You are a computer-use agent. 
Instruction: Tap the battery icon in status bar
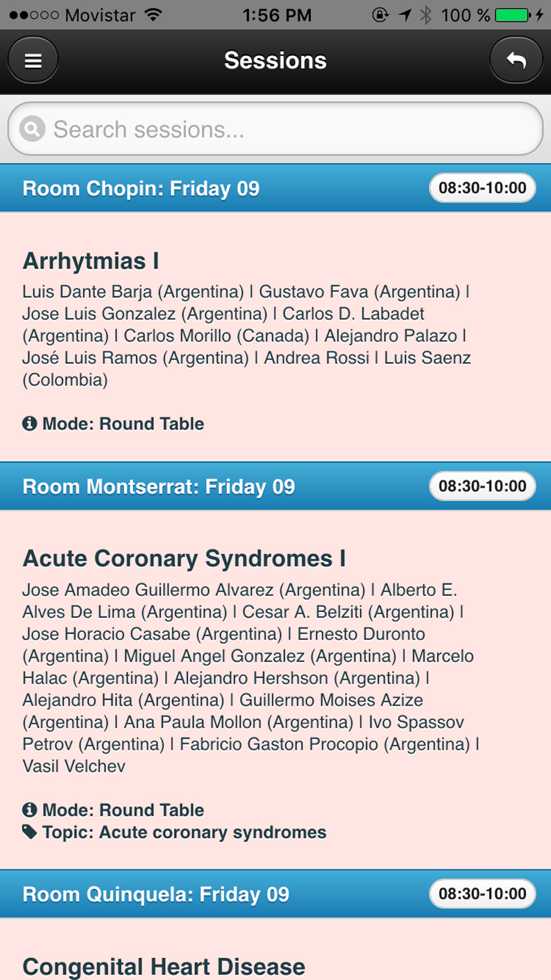(512, 15)
